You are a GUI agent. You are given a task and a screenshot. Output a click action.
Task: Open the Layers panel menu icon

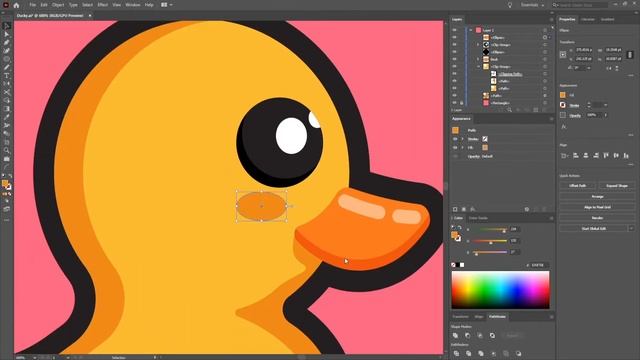tap(551, 19)
